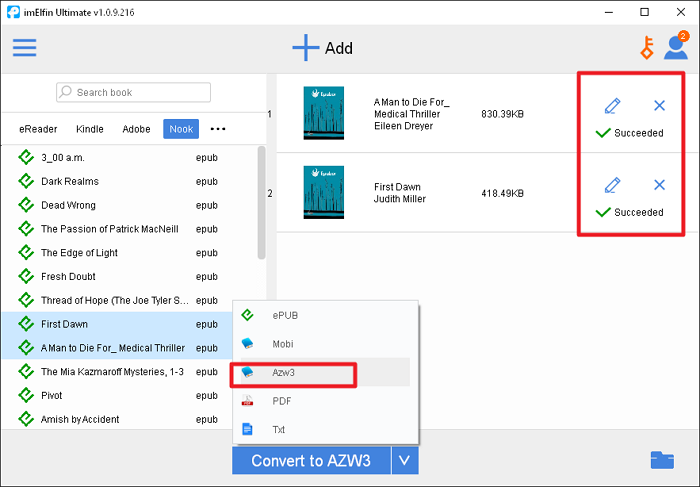This screenshot has height=487, width=700.
Task: Click the epub icon beside Dark Realms
Action: pos(26,181)
